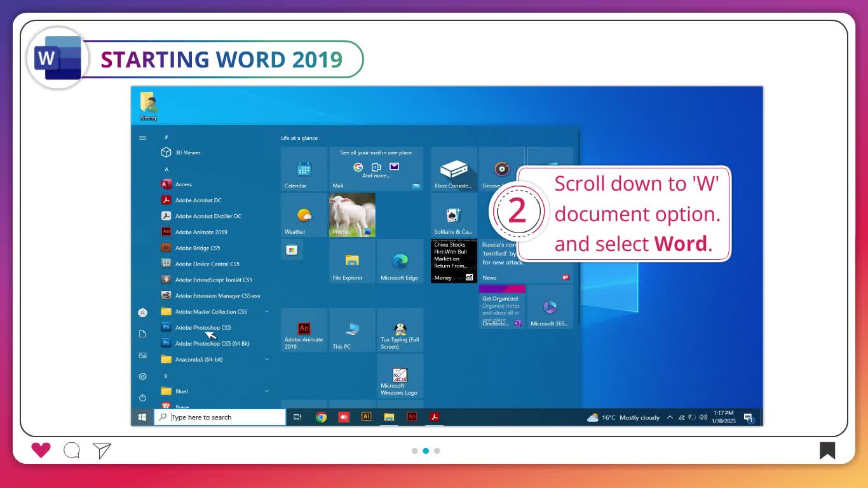Open the Money news tile
This screenshot has width=868, height=488.
[454, 261]
